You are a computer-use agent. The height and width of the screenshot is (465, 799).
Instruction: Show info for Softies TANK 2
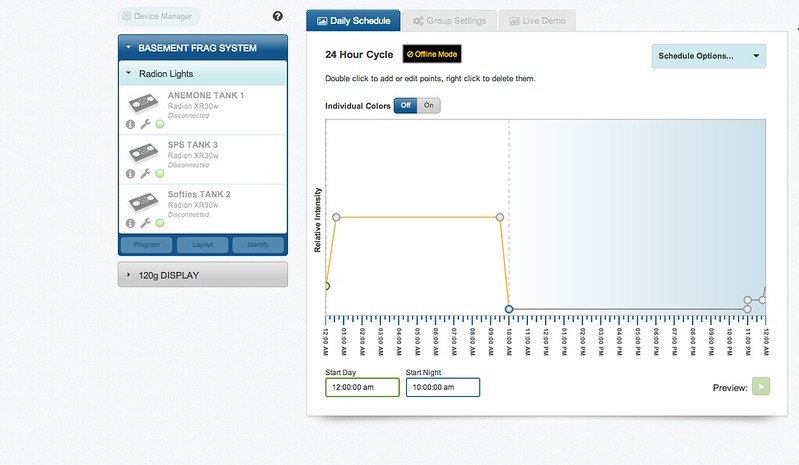131,222
